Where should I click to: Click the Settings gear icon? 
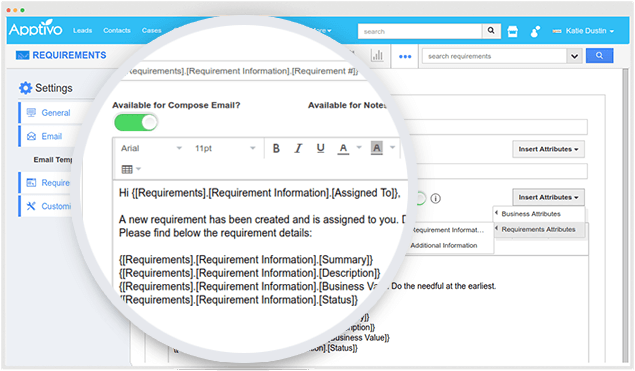[26, 88]
